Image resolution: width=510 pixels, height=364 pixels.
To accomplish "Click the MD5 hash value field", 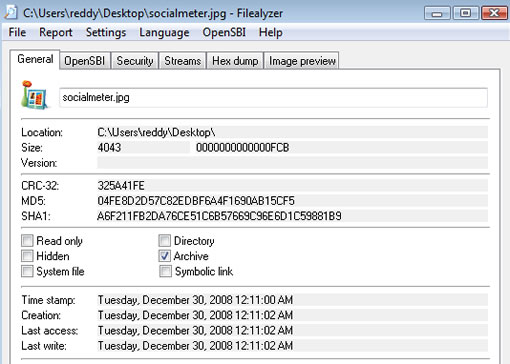I will (292, 201).
